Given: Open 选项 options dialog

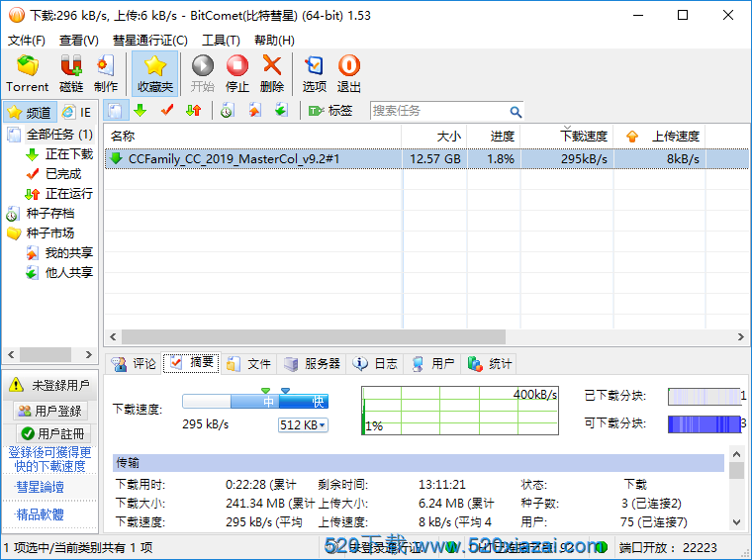Looking at the screenshot, I should click(314, 74).
